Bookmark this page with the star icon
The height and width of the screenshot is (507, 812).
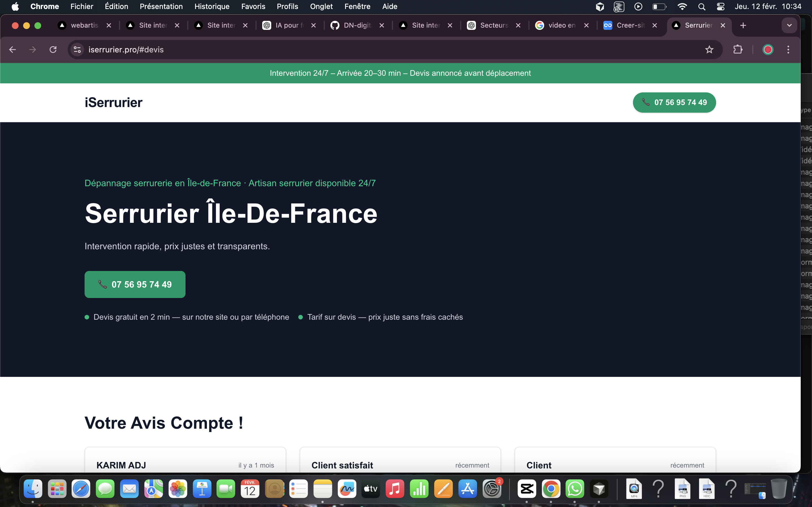(709, 50)
